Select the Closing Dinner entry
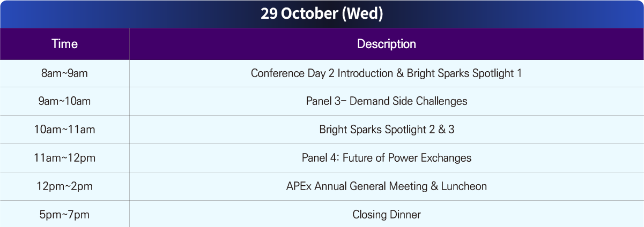 point(387,215)
